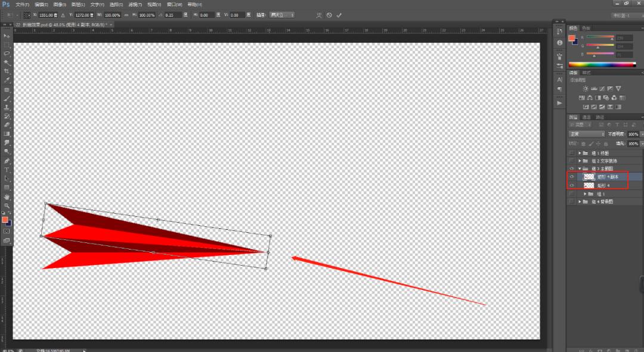Select the Horizontal Type tool
Viewport: 644px width, 352px height.
(7, 170)
